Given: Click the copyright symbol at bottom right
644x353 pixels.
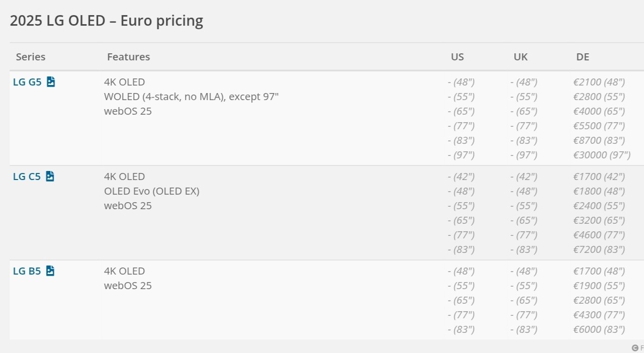Looking at the screenshot, I should (x=634, y=347).
